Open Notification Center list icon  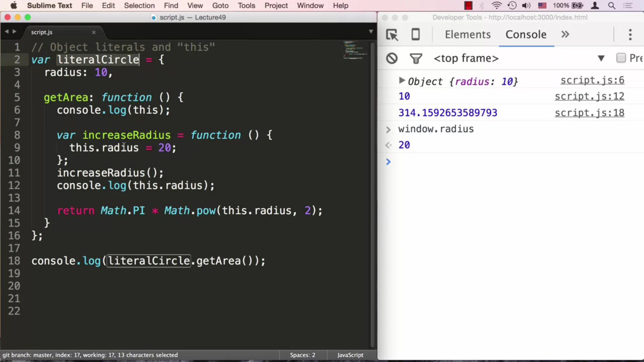click(x=628, y=5)
